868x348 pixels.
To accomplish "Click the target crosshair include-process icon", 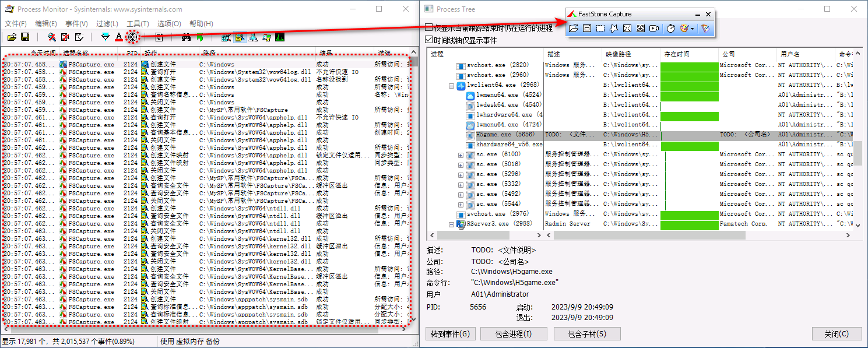I will coord(133,37).
